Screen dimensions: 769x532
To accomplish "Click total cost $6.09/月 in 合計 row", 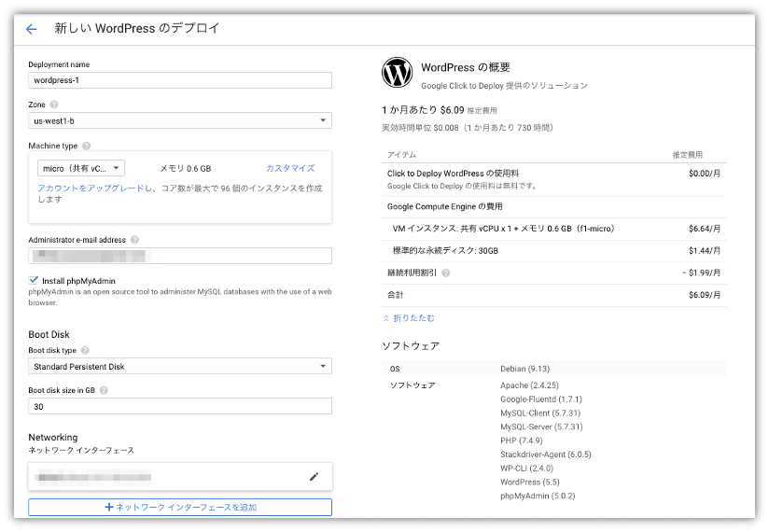I will (705, 295).
